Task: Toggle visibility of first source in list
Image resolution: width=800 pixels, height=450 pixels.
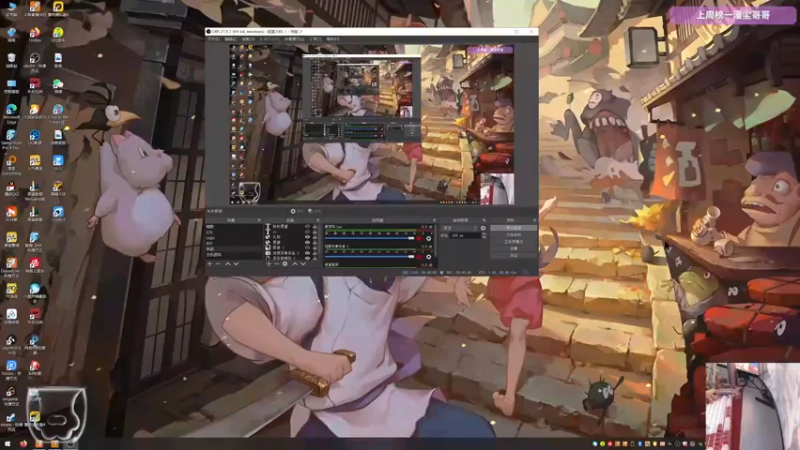Action: pyautogui.click(x=308, y=226)
